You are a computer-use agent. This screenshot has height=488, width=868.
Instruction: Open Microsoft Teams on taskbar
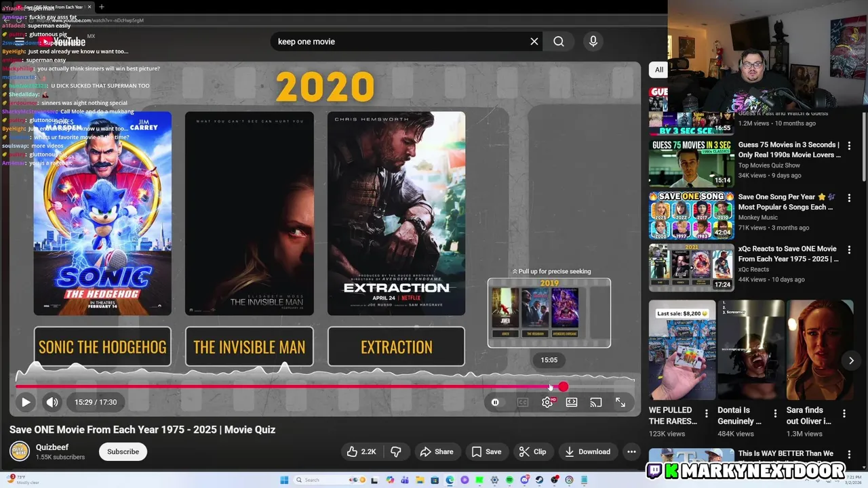tap(405, 480)
